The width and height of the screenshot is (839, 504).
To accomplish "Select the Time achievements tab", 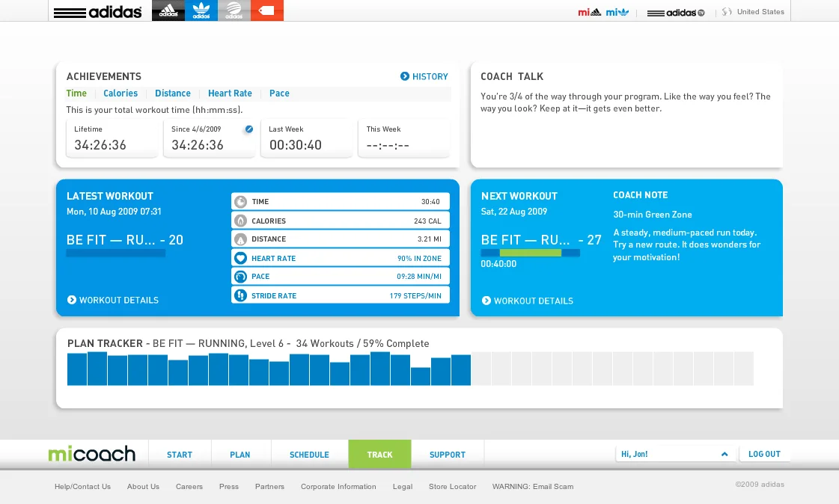I will click(x=76, y=93).
